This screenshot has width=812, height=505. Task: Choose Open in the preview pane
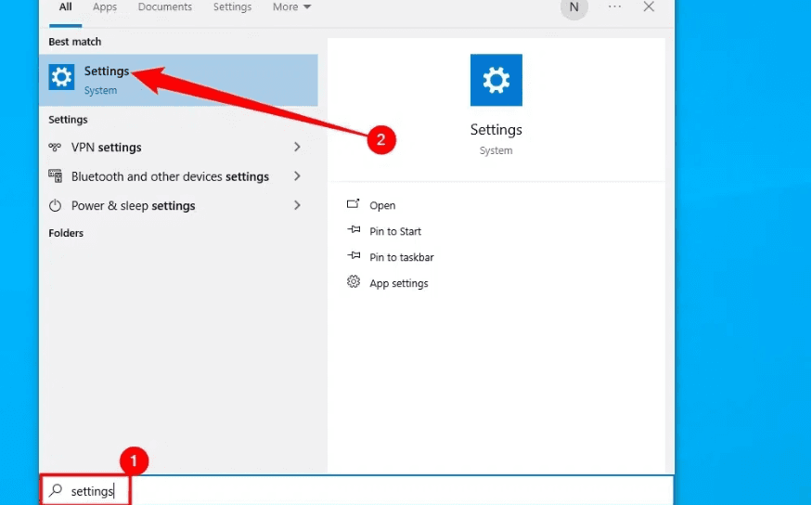[382, 205]
